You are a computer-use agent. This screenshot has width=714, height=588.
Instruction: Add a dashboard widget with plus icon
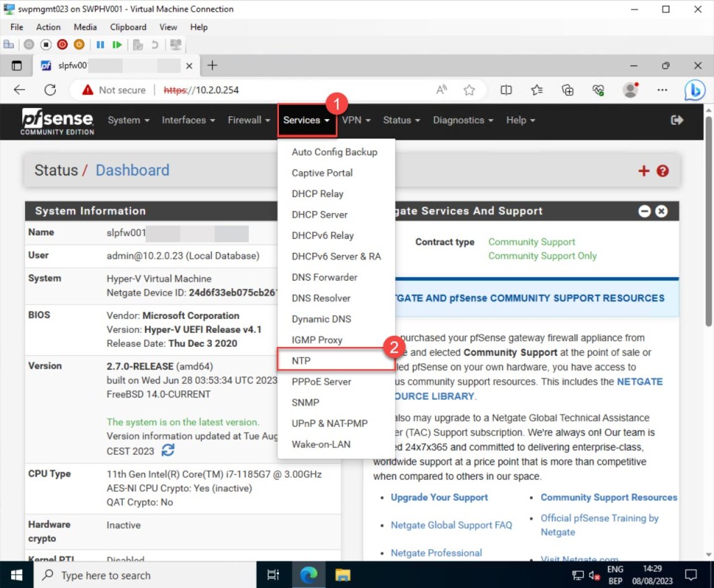coord(644,171)
